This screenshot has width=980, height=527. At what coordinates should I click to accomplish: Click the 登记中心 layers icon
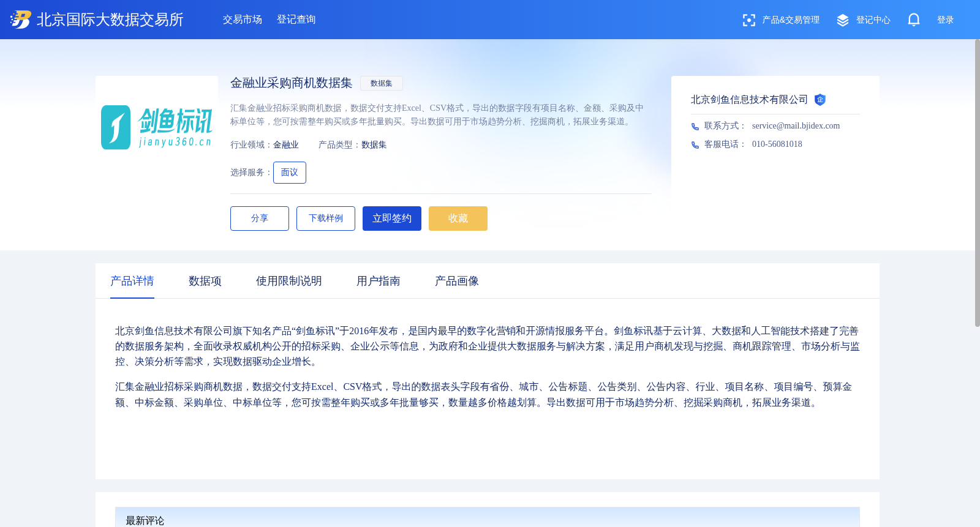click(x=843, y=20)
